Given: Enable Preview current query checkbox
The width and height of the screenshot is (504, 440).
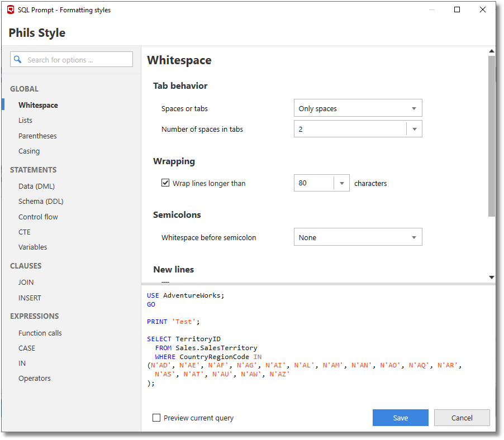Looking at the screenshot, I should 156,418.
